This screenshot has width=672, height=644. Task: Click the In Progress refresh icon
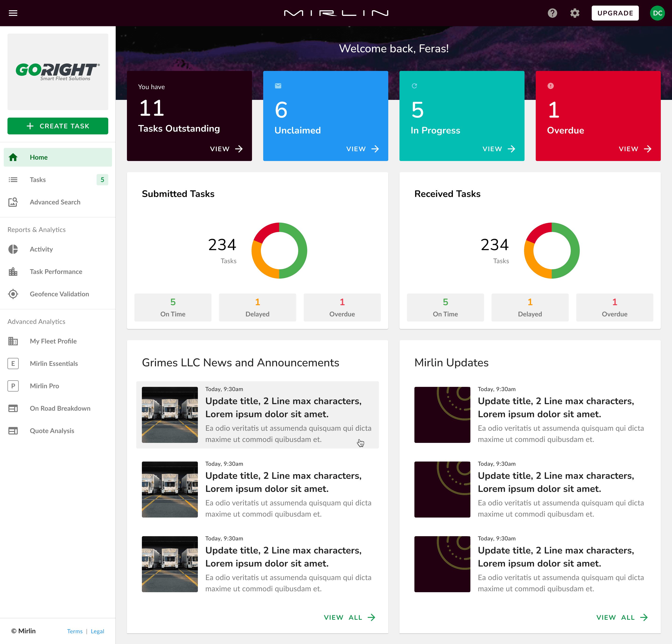[x=414, y=86]
